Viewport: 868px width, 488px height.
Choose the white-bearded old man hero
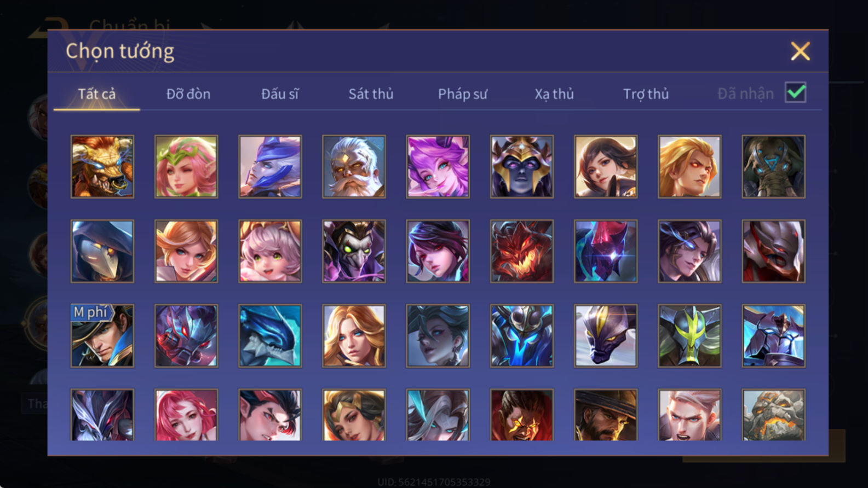click(354, 166)
